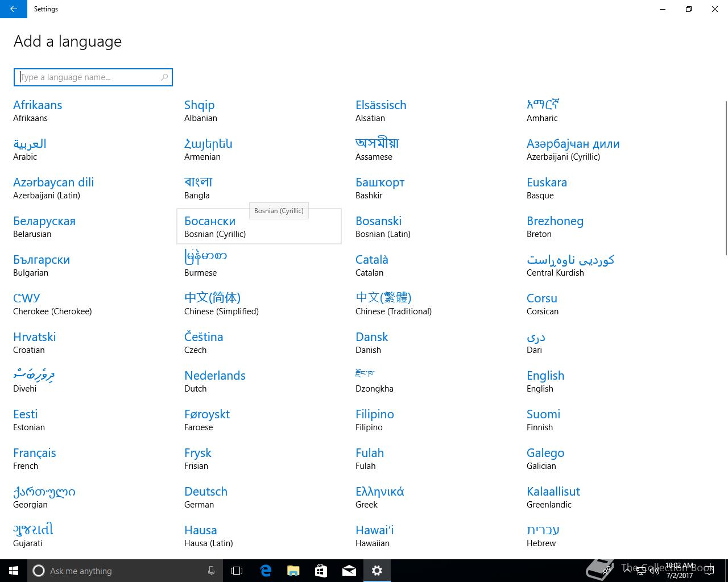Choose Bosnian (Cyrillic) entry

pyautogui.click(x=259, y=226)
